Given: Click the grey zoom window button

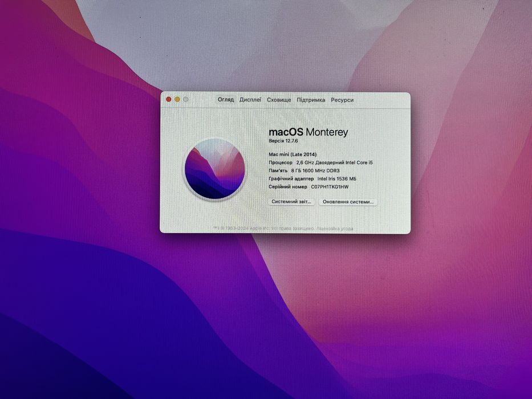Looking at the screenshot, I should pyautogui.click(x=185, y=99).
